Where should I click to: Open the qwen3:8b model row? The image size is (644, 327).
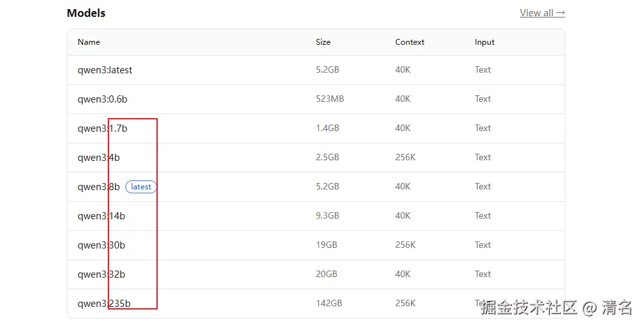point(99,187)
